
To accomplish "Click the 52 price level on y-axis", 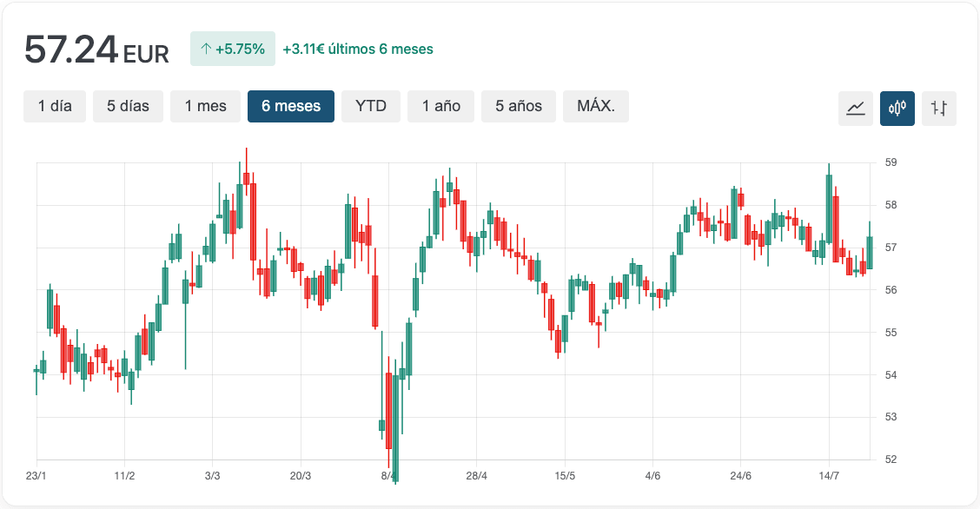I will pyautogui.click(x=891, y=459).
